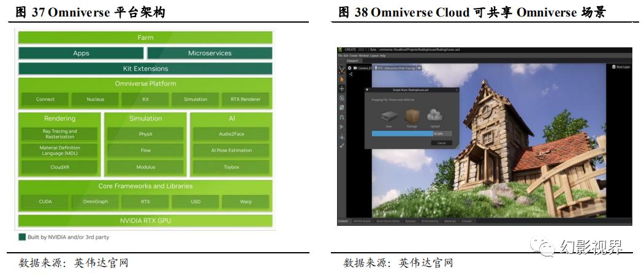Click the Nucleus box
The width and height of the screenshot is (644, 276).
96,99
